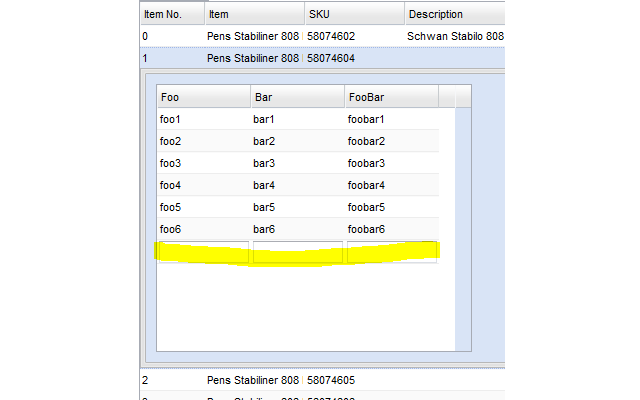Click empty input cell below foobar6

(391, 252)
